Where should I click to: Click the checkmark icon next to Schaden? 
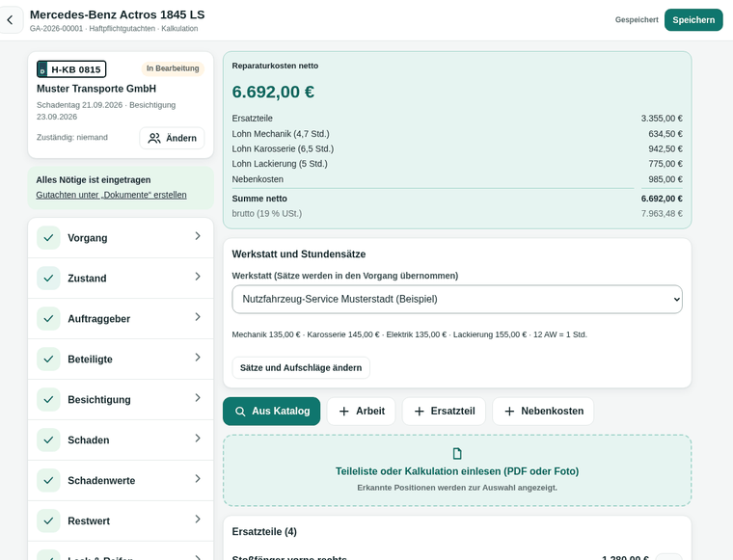click(x=48, y=440)
